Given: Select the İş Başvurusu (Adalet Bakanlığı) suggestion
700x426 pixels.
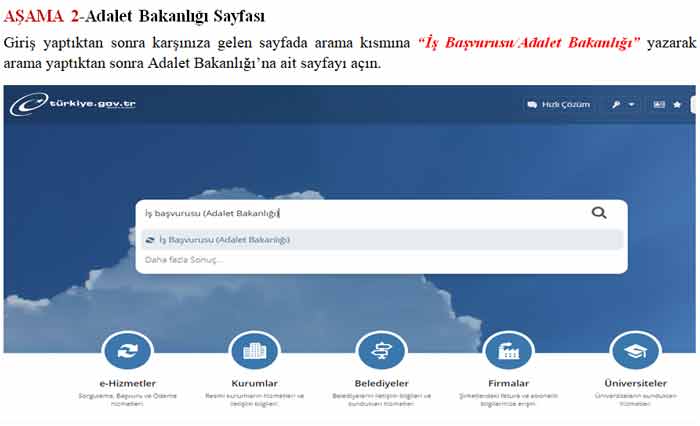Looking at the screenshot, I should coord(382,240).
